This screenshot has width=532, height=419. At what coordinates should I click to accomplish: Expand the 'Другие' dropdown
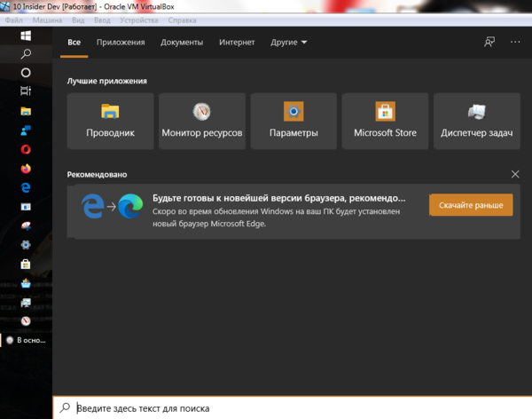pos(289,43)
